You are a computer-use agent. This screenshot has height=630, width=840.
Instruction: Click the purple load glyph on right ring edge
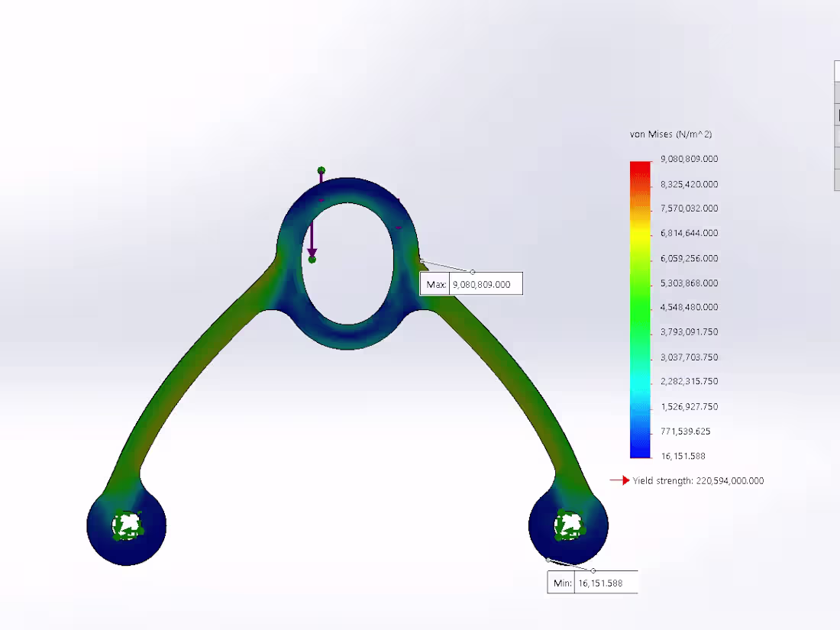click(x=398, y=228)
